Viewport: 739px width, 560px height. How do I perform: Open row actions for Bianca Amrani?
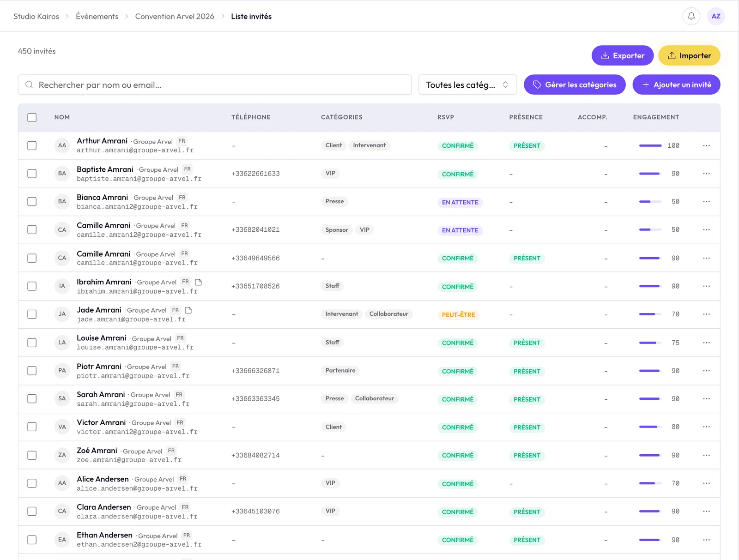tap(706, 202)
